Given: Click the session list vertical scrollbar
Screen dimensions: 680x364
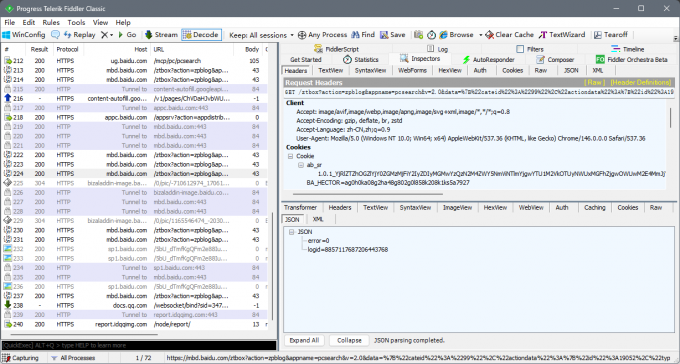Looking at the screenshot, I should tap(272, 266).
